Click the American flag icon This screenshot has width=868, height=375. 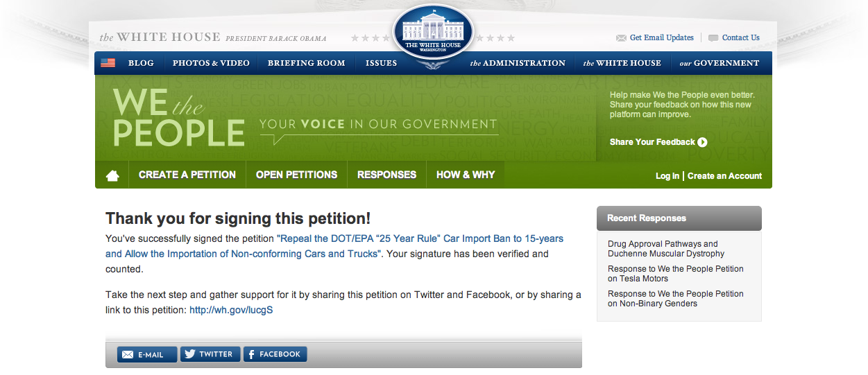(x=108, y=63)
